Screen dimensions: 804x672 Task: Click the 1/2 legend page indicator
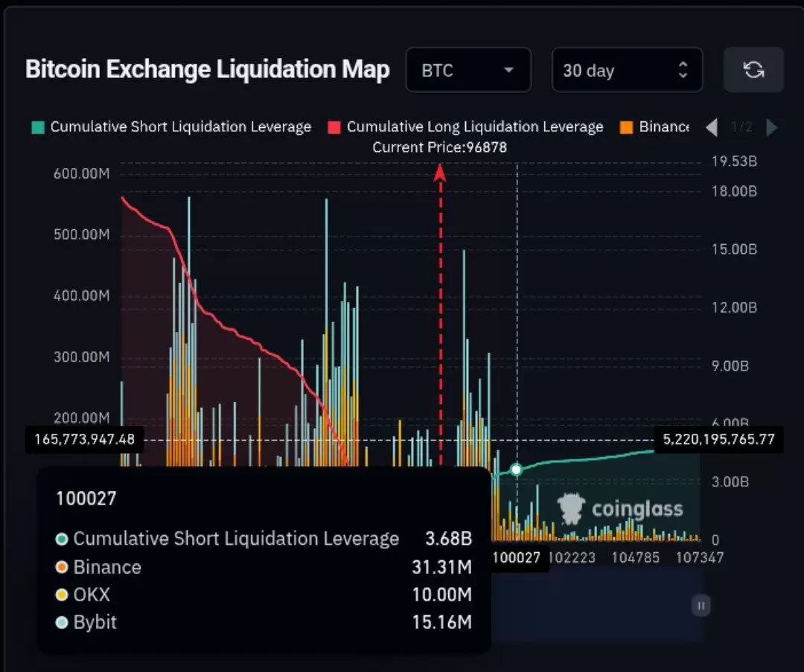[x=741, y=127]
